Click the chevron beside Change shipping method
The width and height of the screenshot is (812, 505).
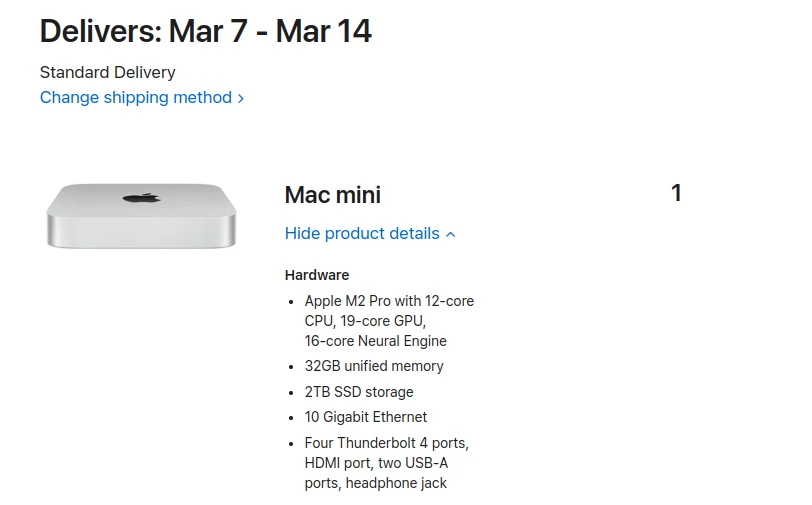pyautogui.click(x=241, y=99)
